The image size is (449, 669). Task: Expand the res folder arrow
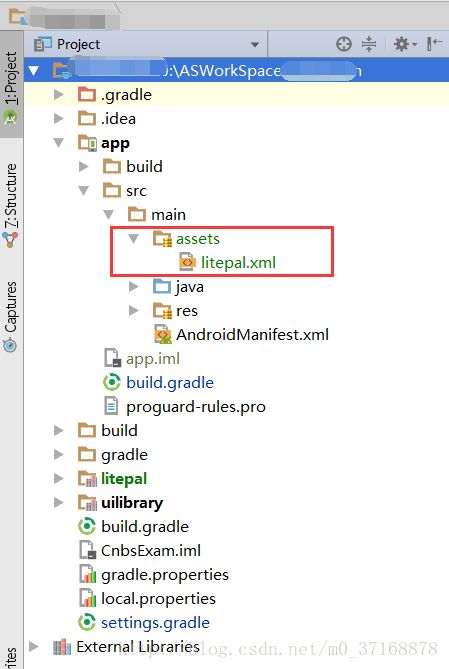point(134,311)
